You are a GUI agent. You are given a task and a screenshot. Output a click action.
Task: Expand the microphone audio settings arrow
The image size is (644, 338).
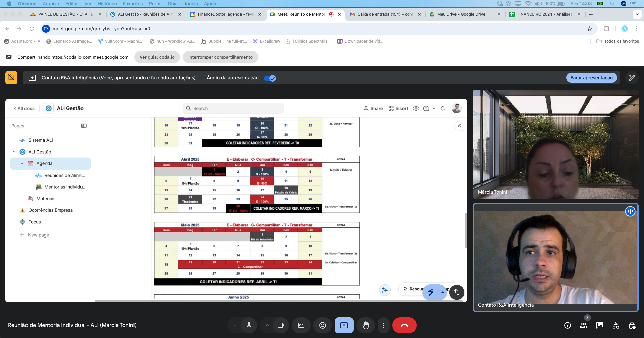pyautogui.click(x=235, y=325)
